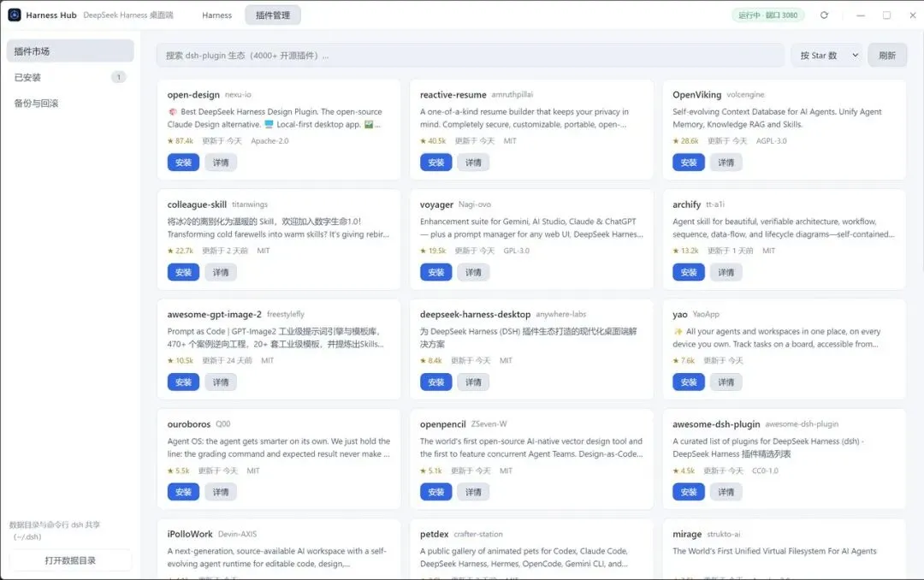Click 打开数据目录 button
The width and height of the screenshot is (924, 580).
[x=70, y=560]
